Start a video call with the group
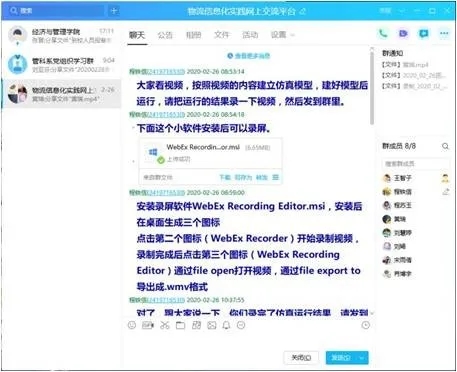 tap(403, 34)
